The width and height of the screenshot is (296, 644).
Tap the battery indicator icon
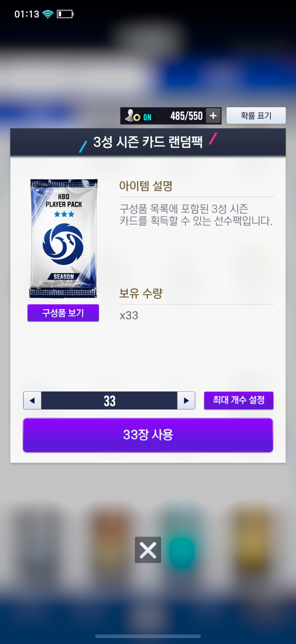(65, 14)
